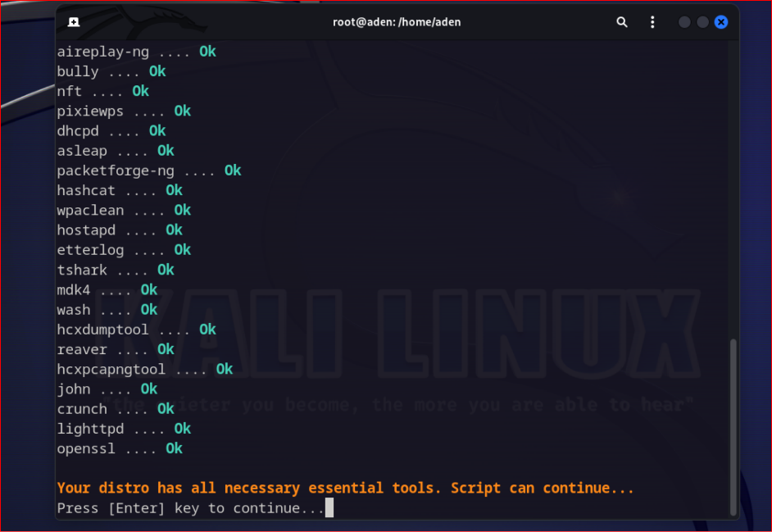
Task: Select the dhcpd line
Action: click(x=111, y=131)
